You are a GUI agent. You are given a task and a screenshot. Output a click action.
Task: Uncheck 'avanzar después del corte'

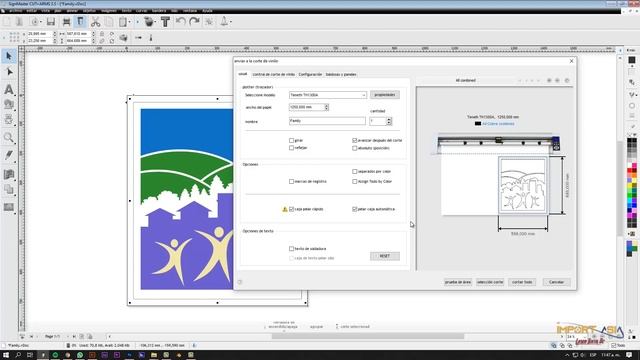tap(355, 140)
